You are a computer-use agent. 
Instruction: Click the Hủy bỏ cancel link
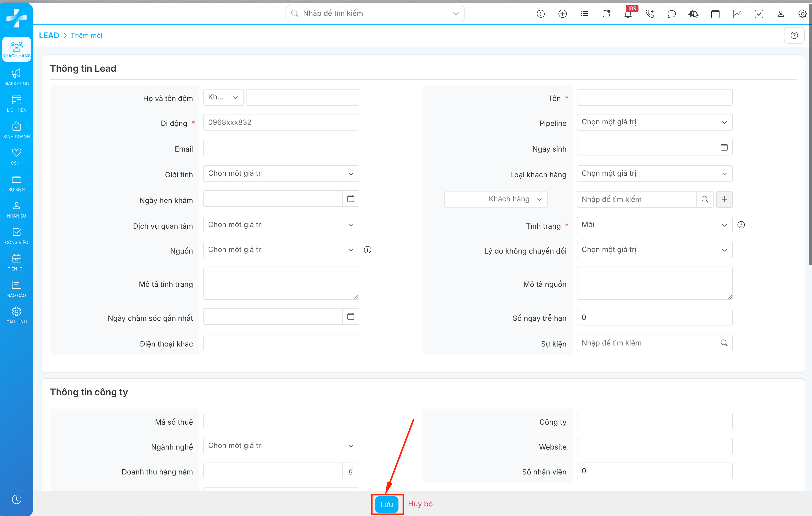(420, 504)
